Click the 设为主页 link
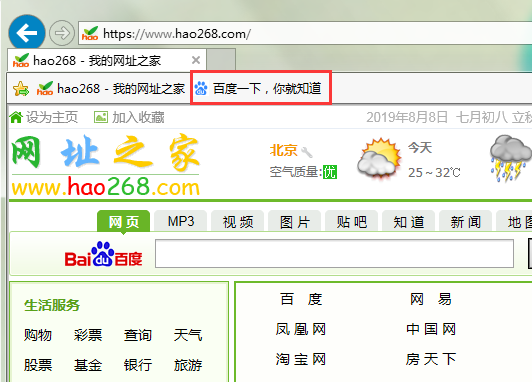 (52, 117)
